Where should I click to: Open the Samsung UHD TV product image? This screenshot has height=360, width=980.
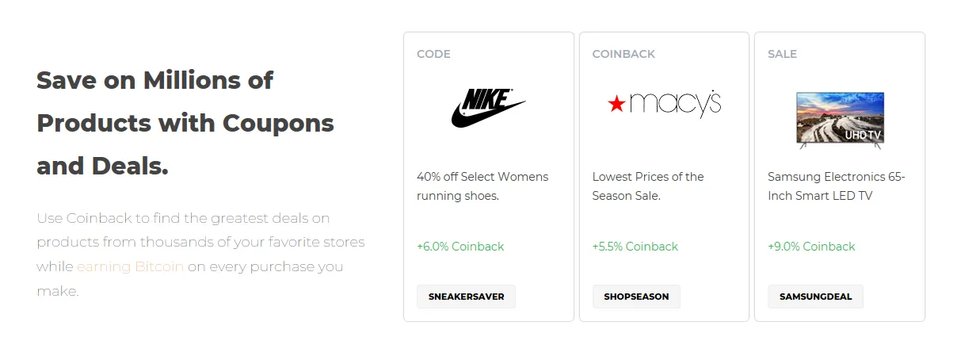pyautogui.click(x=839, y=119)
